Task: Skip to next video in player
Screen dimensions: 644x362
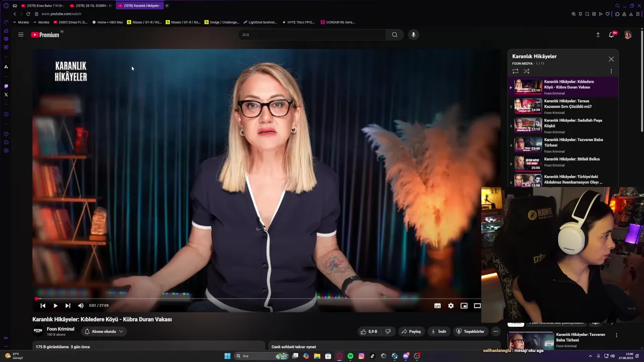Action: [68, 306]
